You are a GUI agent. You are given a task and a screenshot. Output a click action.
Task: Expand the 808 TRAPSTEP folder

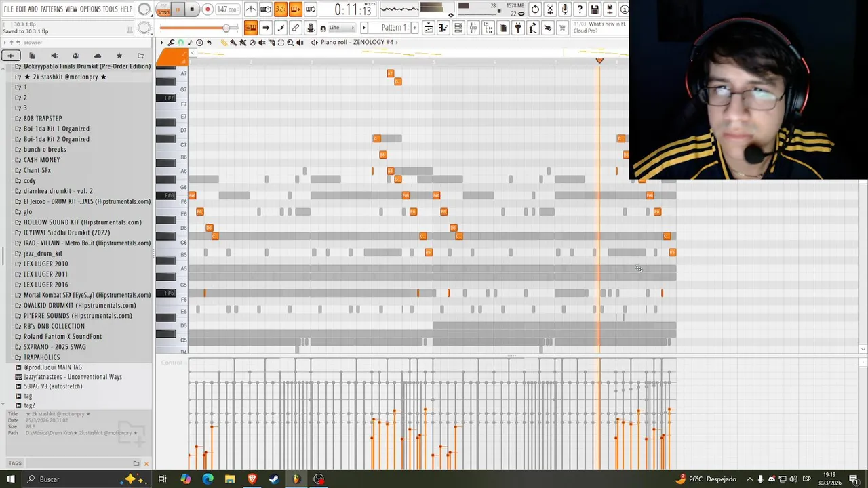pyautogui.click(x=43, y=118)
